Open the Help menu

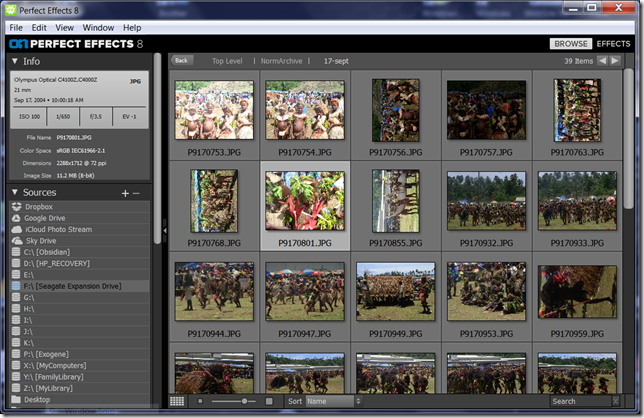point(132,28)
